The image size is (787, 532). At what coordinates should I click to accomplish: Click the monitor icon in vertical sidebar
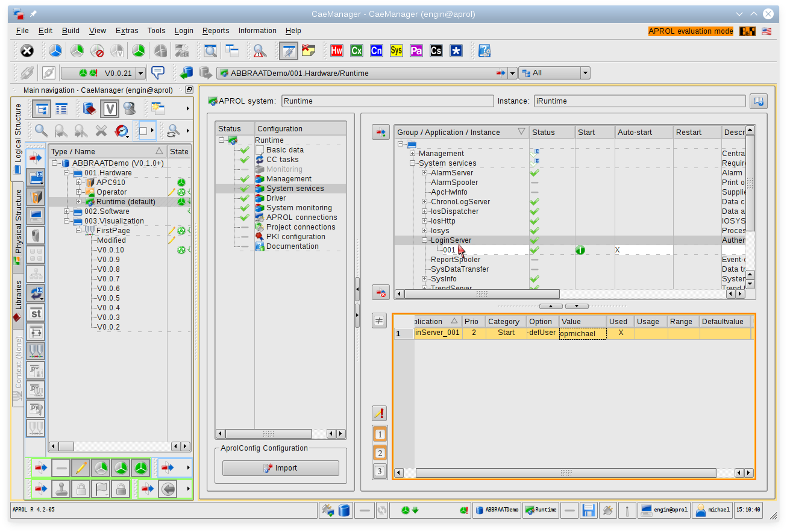coord(36,216)
